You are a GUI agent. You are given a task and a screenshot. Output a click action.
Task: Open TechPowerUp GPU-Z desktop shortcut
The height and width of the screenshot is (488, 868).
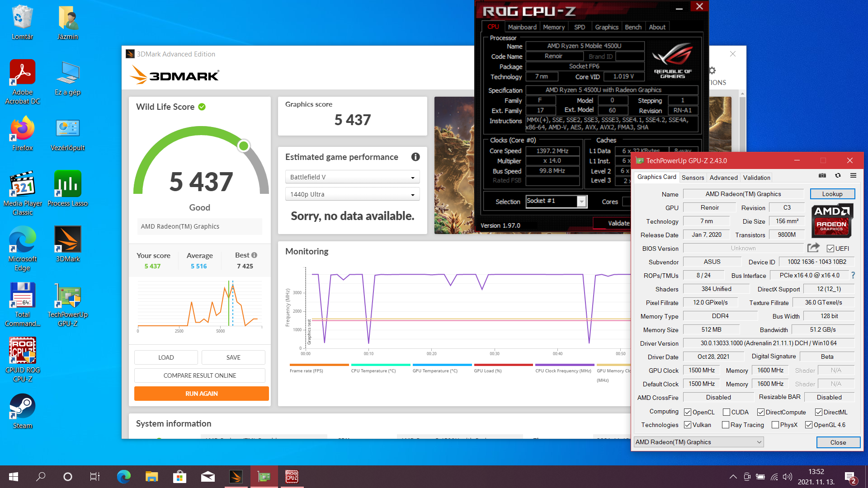tap(68, 304)
